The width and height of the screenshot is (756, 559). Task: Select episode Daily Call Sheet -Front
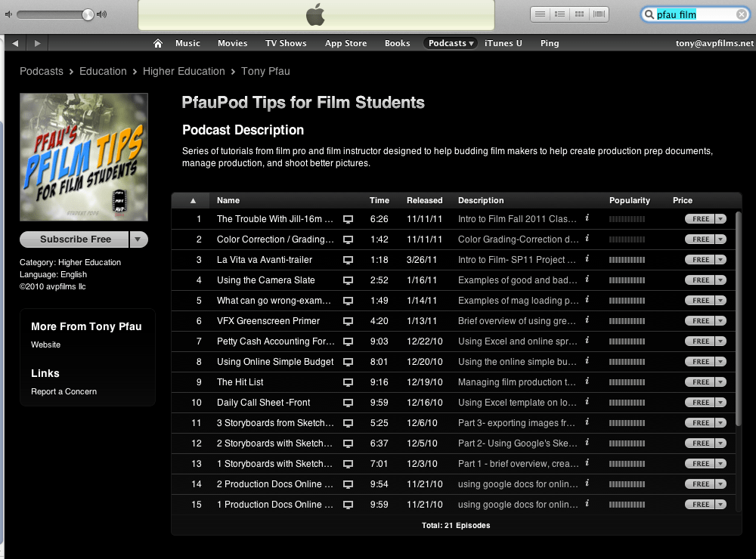pos(453,403)
